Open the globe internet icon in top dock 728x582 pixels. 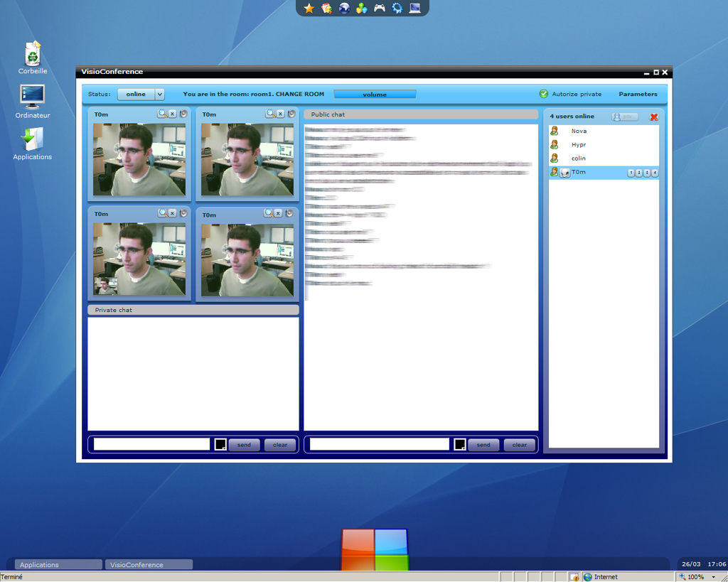pos(344,8)
